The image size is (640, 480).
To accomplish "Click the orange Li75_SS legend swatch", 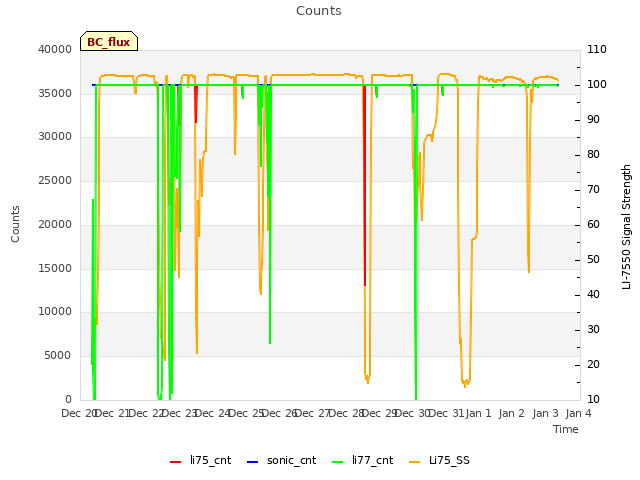I will point(414,462).
